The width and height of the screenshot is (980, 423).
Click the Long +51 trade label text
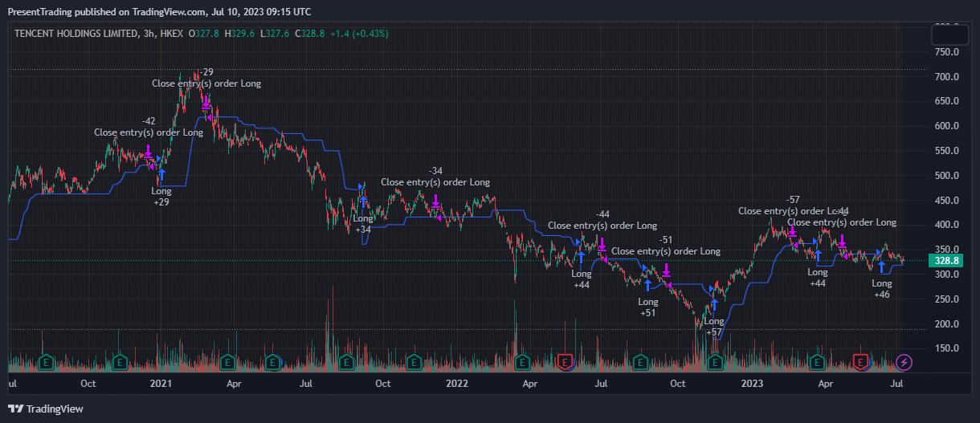647,307
